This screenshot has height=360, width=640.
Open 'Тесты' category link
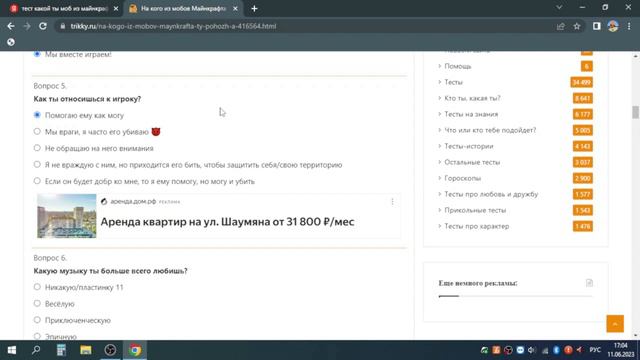tap(453, 82)
